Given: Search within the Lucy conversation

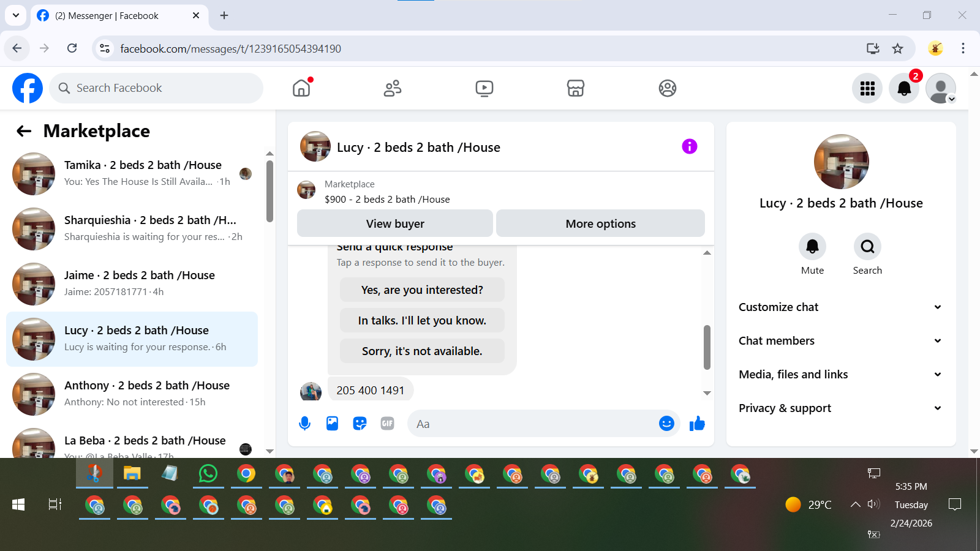Looking at the screenshot, I should 867,247.
